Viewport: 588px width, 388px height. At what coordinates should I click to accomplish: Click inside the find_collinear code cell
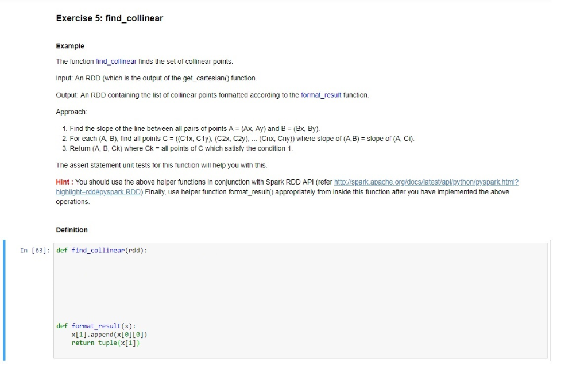pyautogui.click(x=300, y=300)
